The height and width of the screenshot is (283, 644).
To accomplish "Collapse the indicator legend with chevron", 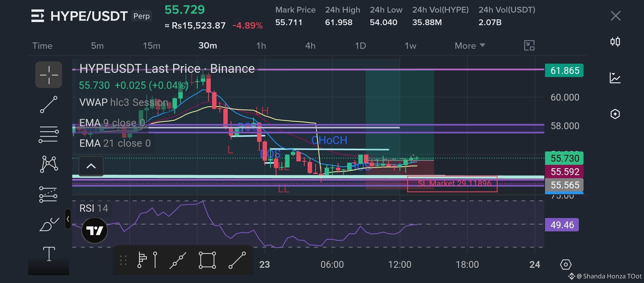I will coord(91,166).
